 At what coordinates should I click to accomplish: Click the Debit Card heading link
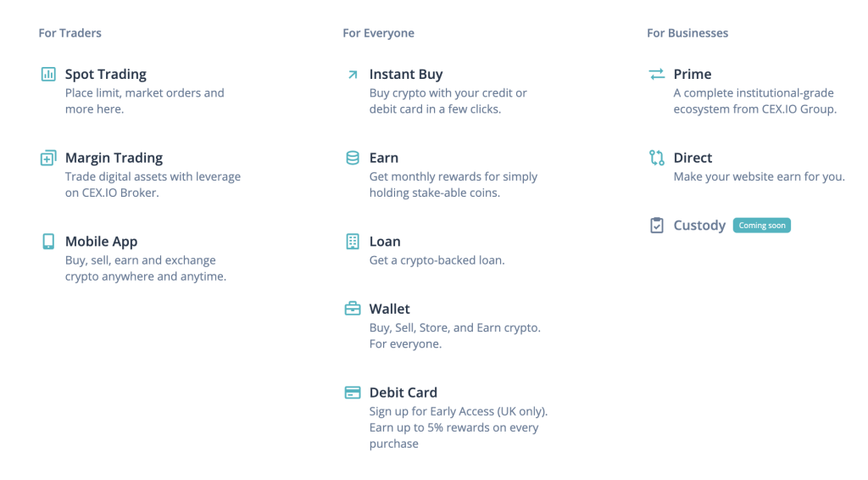pyautogui.click(x=403, y=393)
